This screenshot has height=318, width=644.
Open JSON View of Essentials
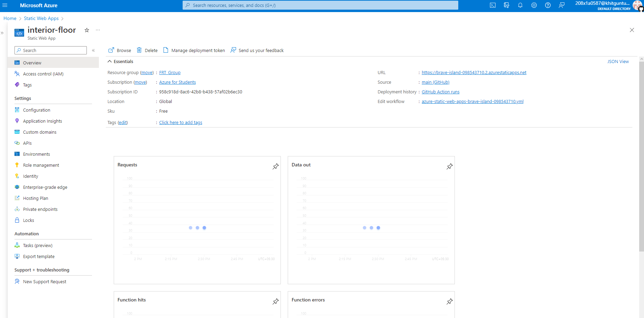(x=618, y=61)
